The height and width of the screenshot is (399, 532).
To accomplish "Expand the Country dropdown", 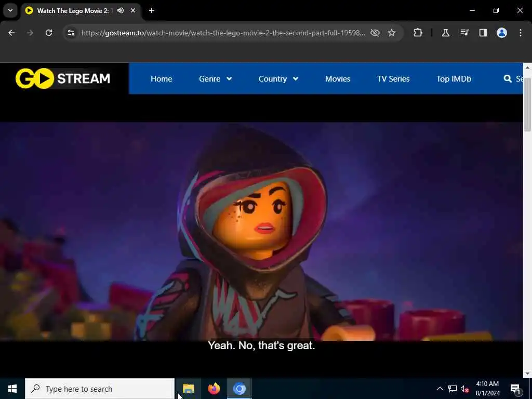I will click(278, 79).
